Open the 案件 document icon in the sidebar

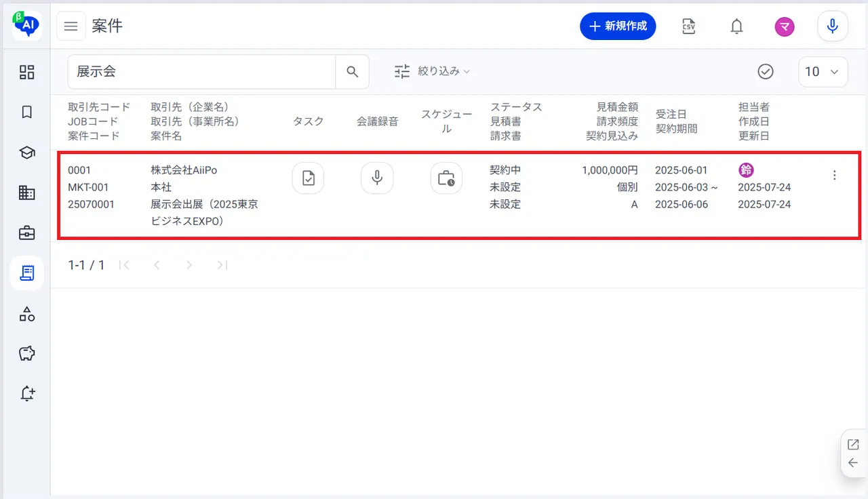[x=27, y=273]
